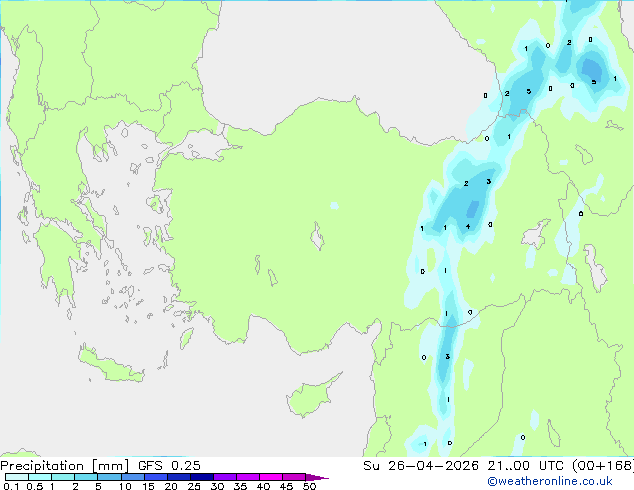This screenshot has width=634, height=490.
Task: Click the legend label '0.5'
Action: 34,486
